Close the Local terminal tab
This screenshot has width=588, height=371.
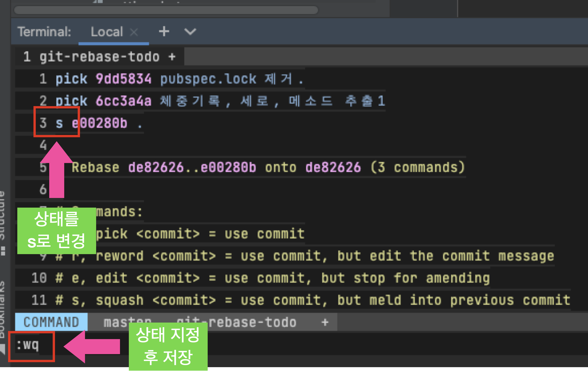tap(134, 32)
